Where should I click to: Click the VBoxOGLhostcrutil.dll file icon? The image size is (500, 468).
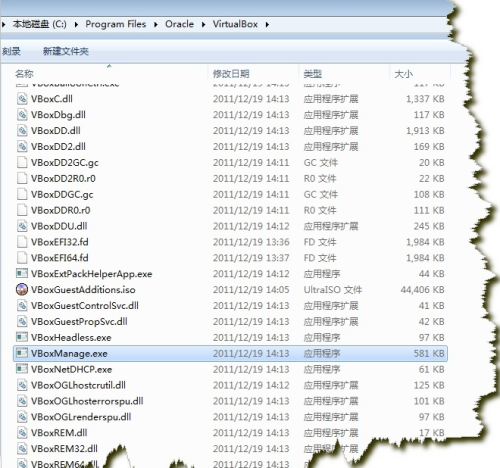point(22,385)
